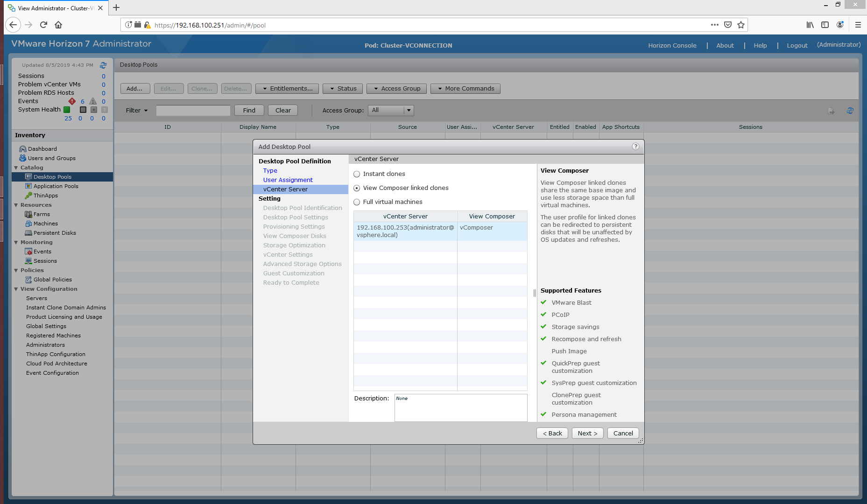Click the browser home icon
The height and width of the screenshot is (504, 867).
58,25
